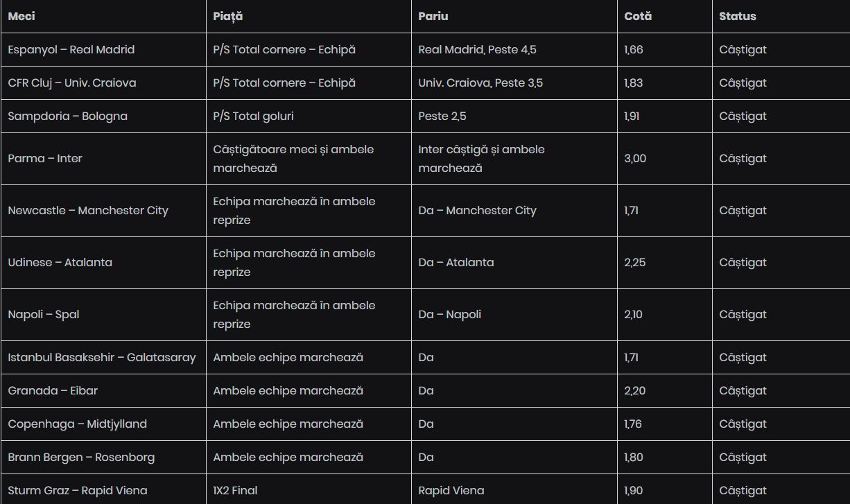850x504 pixels.
Task: Click the Newcastle – Manchester City match
Action: pyautogui.click(x=88, y=211)
